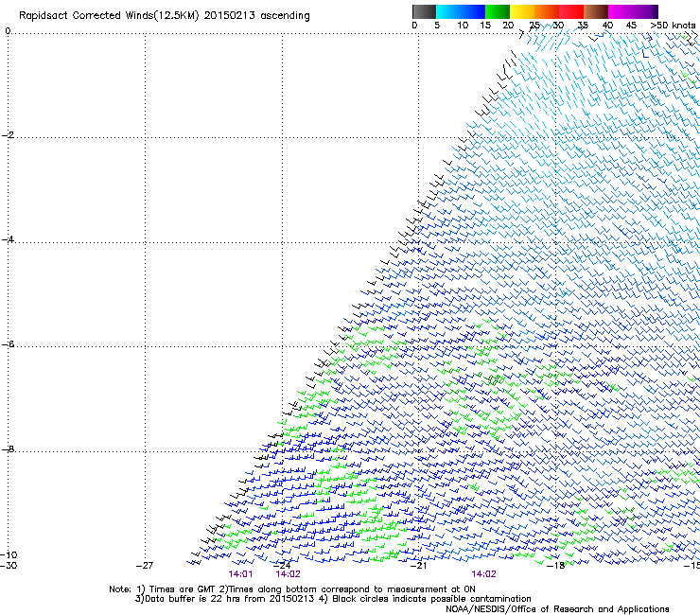Viewport: 700px width, 615px height.
Task: Click the latitude axis label '0' at left
Action: [8, 31]
